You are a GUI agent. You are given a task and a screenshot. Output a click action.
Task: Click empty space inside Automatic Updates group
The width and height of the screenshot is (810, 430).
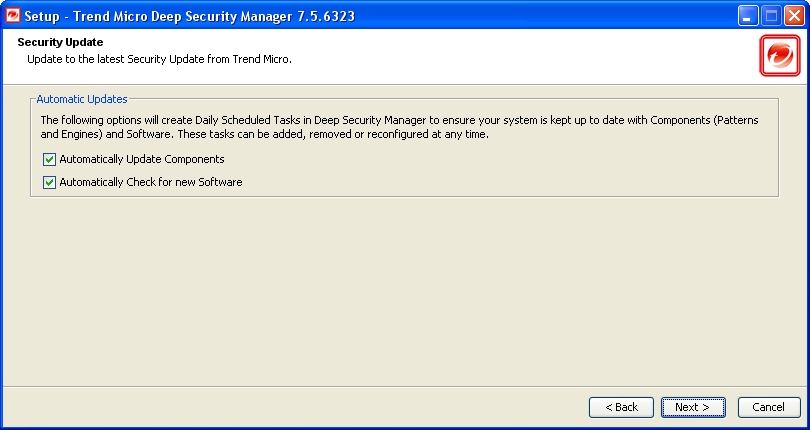pyautogui.click(x=500, y=172)
